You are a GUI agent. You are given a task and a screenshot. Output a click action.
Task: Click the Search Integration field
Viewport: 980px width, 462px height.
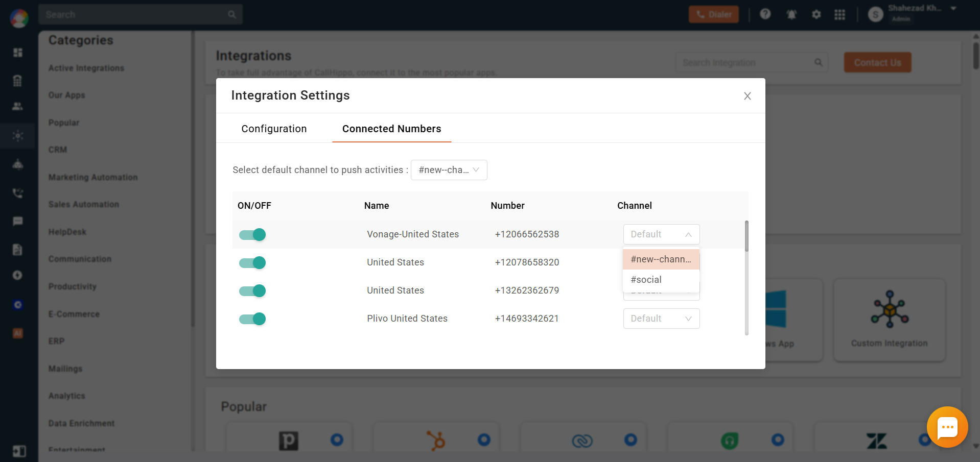coord(752,62)
